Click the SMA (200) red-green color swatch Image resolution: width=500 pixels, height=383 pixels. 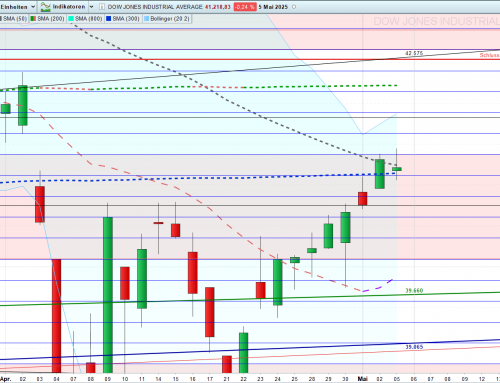tap(33, 19)
